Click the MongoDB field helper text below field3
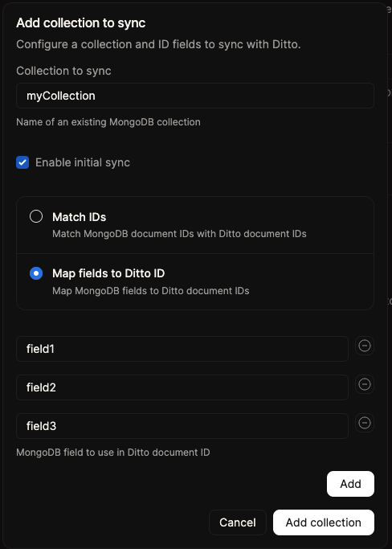This screenshot has height=549, width=392. (x=113, y=452)
